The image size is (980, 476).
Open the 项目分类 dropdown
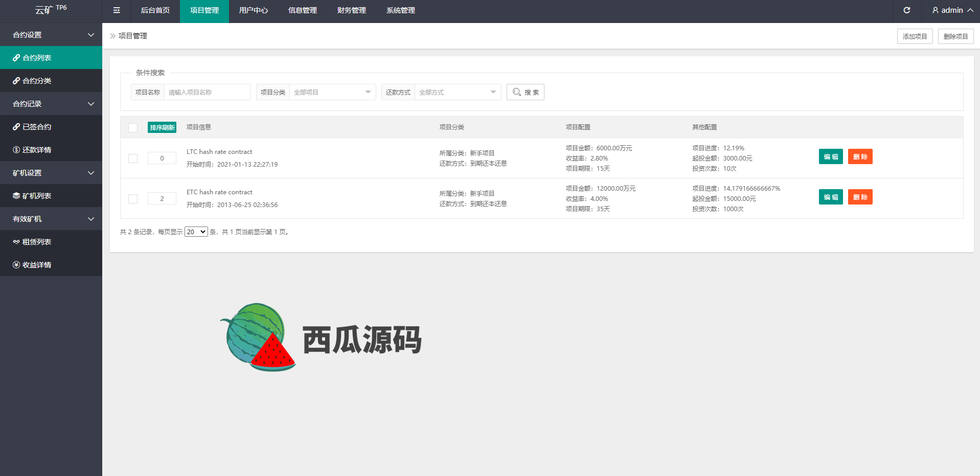[x=332, y=92]
